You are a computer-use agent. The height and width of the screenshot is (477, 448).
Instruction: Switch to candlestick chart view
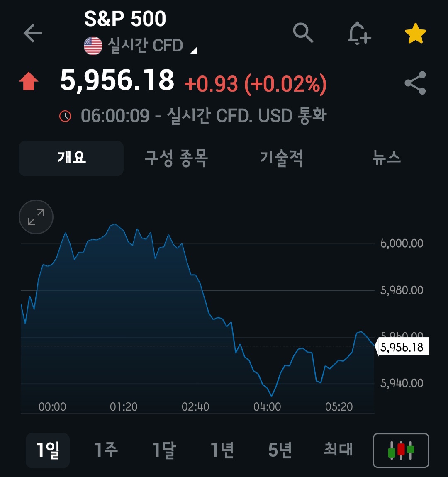click(401, 450)
